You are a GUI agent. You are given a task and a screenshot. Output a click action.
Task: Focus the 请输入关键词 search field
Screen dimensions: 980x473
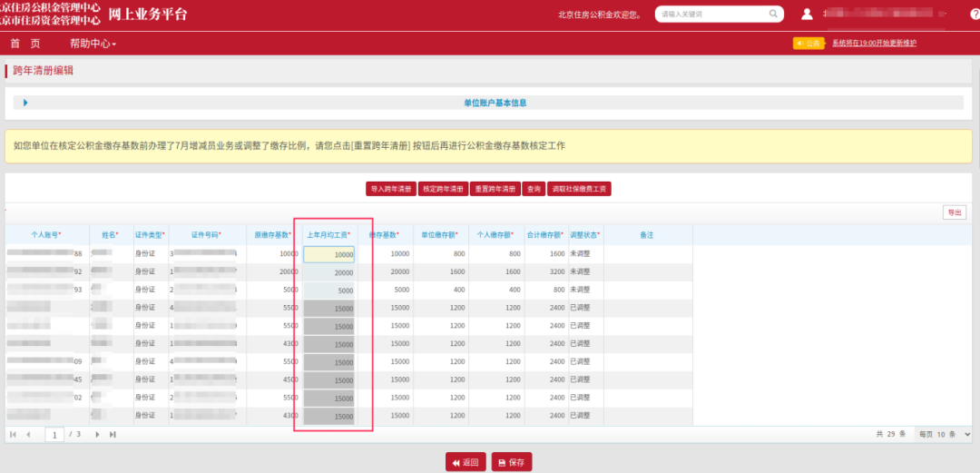coord(712,14)
